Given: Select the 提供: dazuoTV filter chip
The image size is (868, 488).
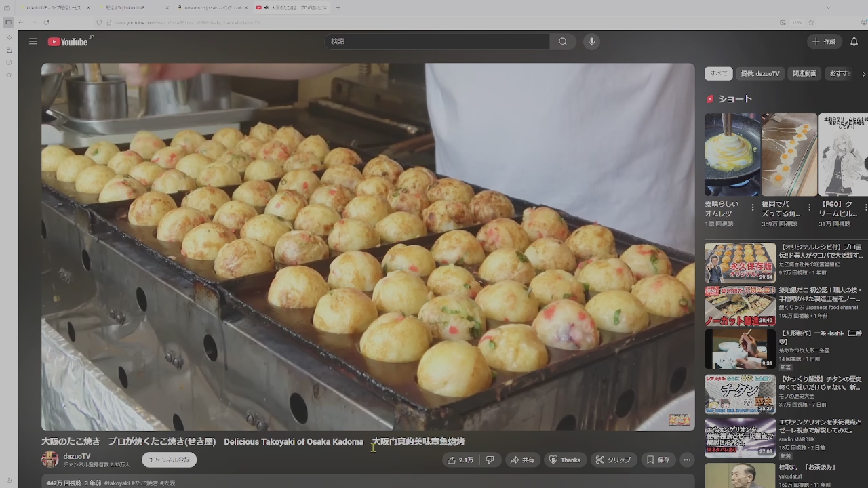Looking at the screenshot, I should click(760, 73).
